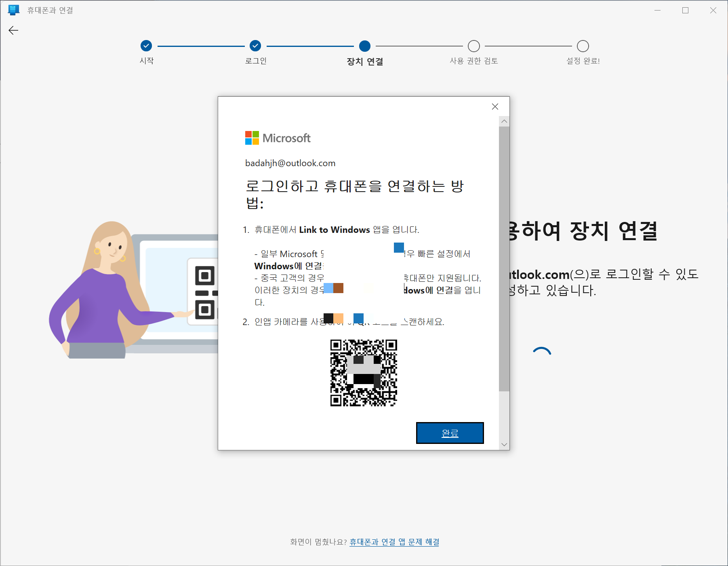Click the QR illustration on the laptop image
The image size is (728, 566).
coord(203,291)
